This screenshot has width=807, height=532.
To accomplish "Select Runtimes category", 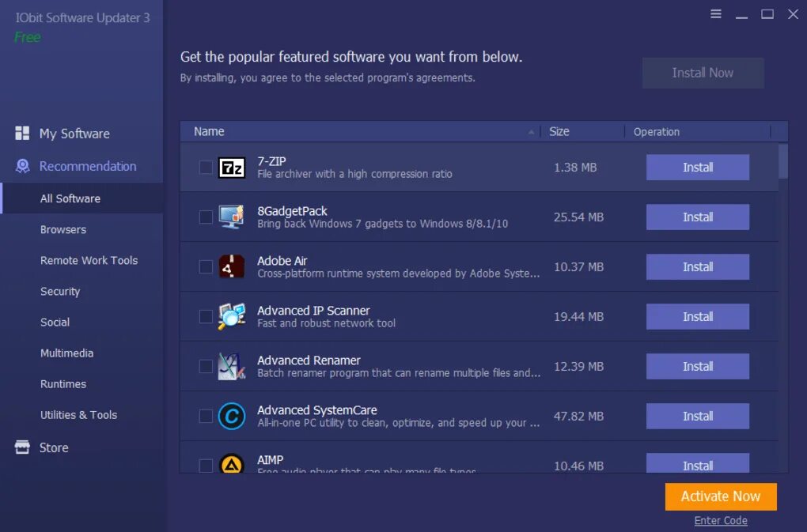I will 63,383.
